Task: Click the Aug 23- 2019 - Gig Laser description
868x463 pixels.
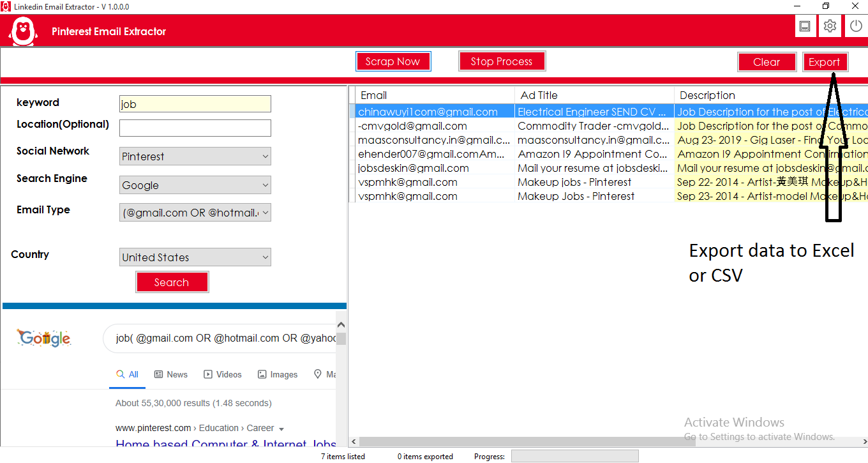Action: pos(771,140)
